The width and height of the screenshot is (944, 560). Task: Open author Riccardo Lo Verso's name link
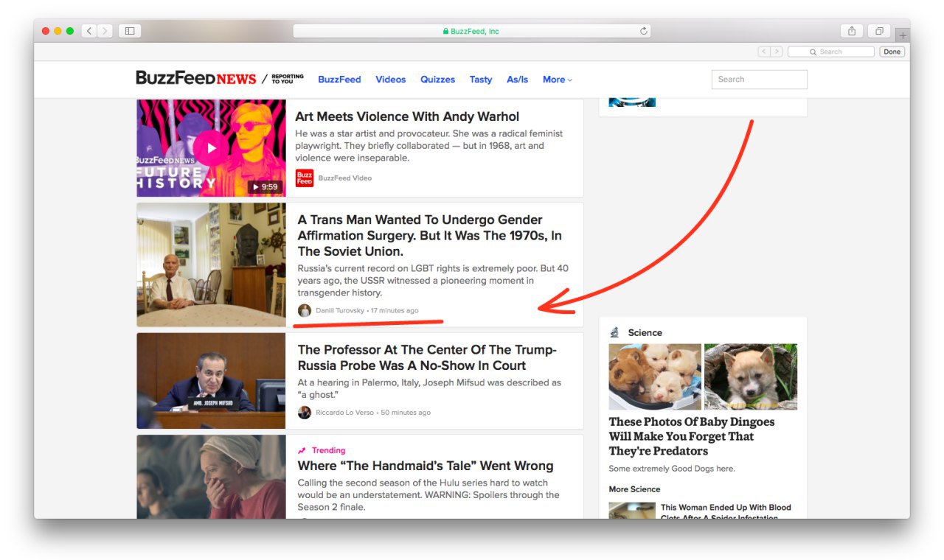(345, 413)
